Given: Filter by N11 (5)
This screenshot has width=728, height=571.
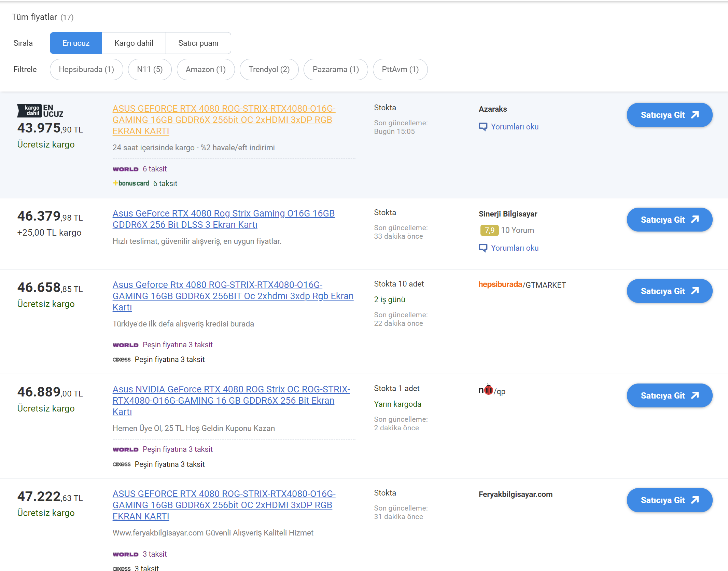Looking at the screenshot, I should coord(150,69).
